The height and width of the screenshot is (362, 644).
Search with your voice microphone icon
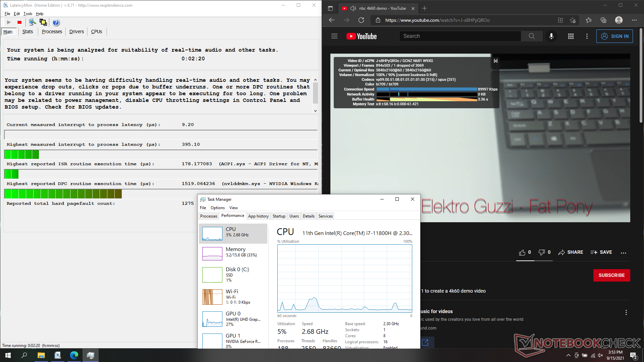click(x=551, y=36)
